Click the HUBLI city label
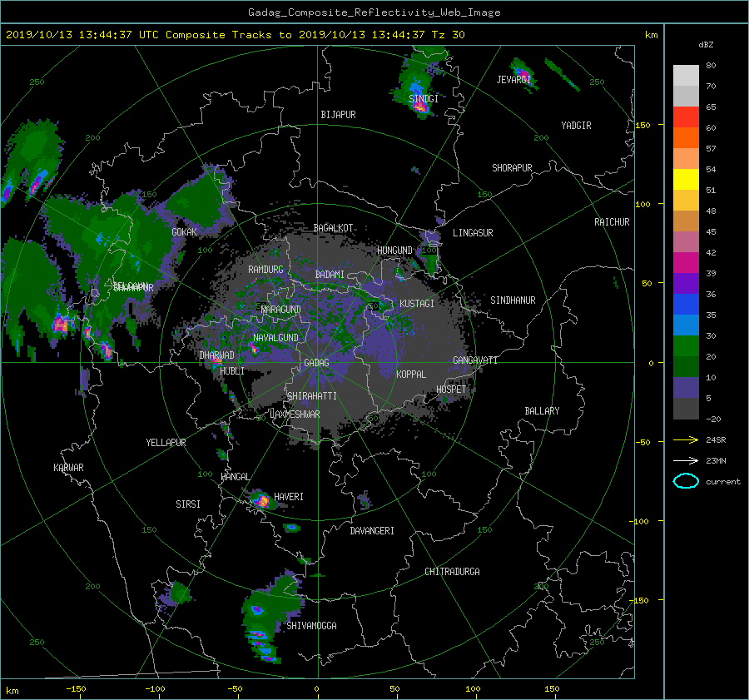Screen dimensions: 749x700 point(232,370)
